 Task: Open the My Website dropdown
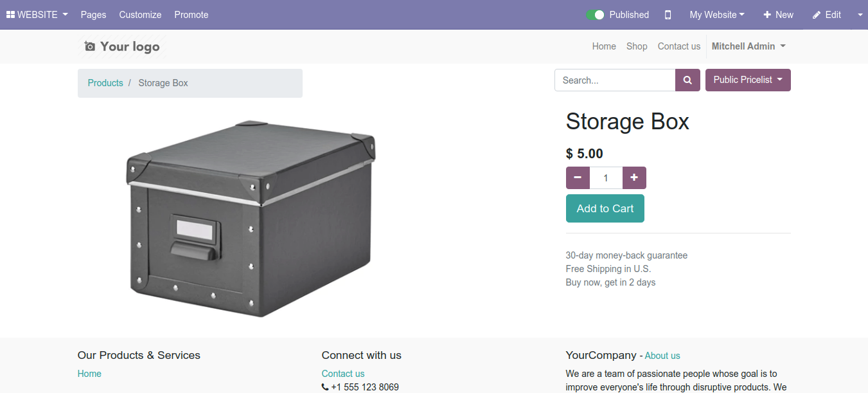point(717,15)
